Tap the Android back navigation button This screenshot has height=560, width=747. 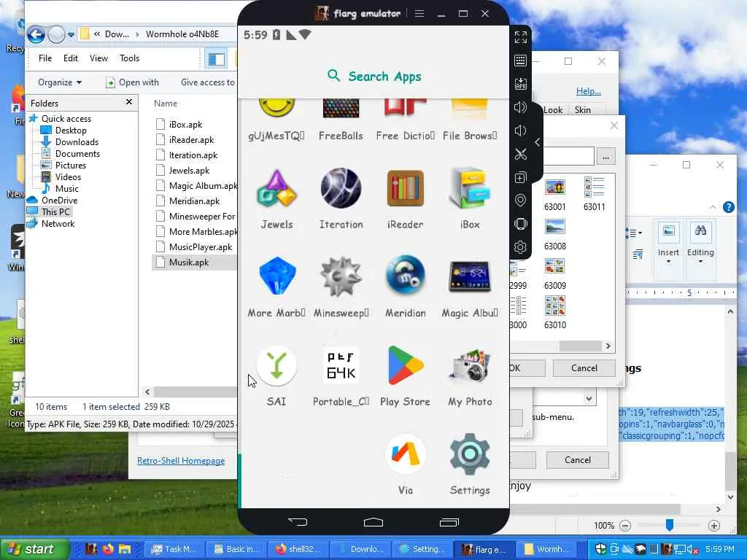(x=298, y=522)
